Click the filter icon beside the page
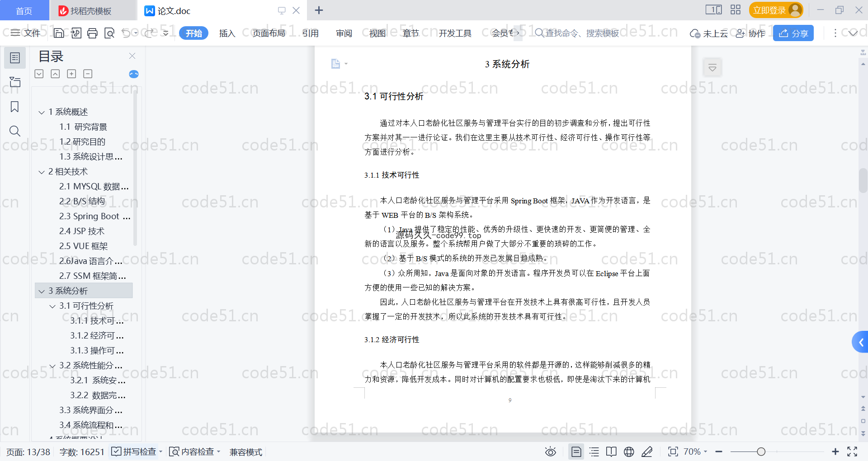This screenshot has width=868, height=461. 712,68
